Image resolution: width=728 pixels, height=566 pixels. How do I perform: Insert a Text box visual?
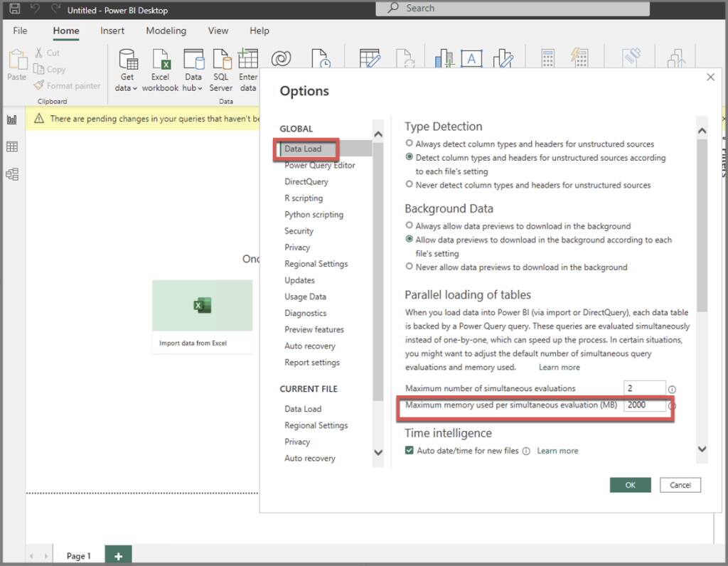coord(472,59)
